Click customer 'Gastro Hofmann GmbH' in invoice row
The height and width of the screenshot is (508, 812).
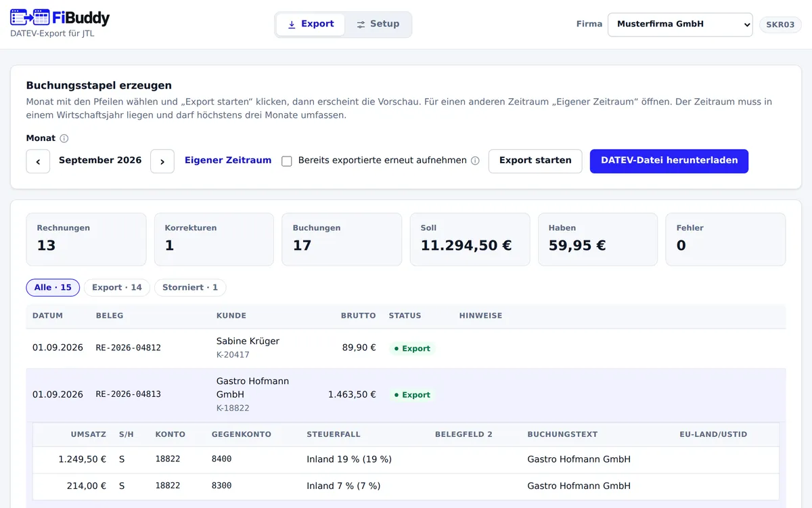[252, 388]
